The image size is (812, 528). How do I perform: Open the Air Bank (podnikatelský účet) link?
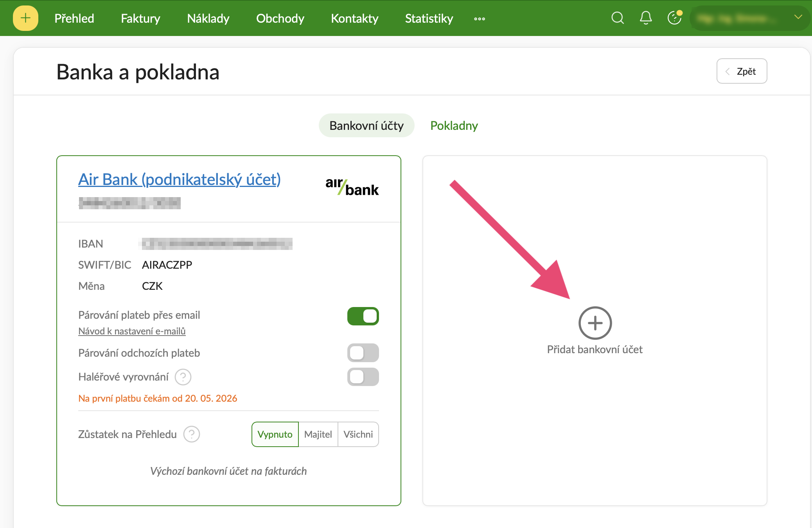180,180
